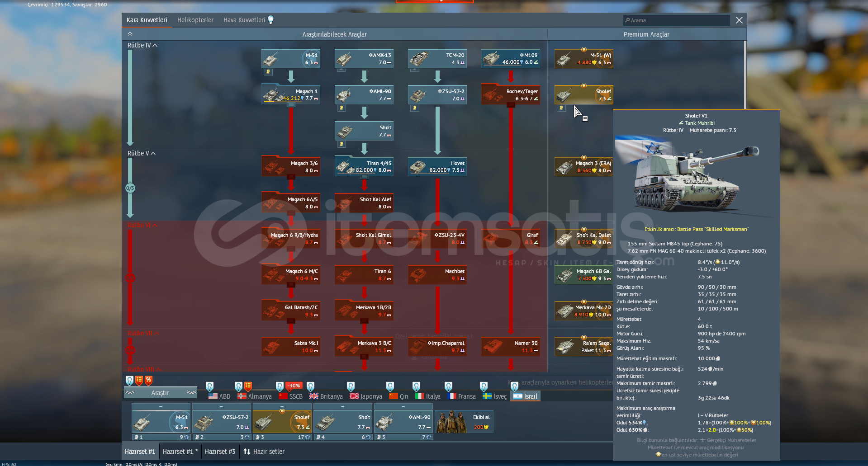868x466 pixels.
Task: Click the -30% discount marker above SSCB
Action: 294,386
